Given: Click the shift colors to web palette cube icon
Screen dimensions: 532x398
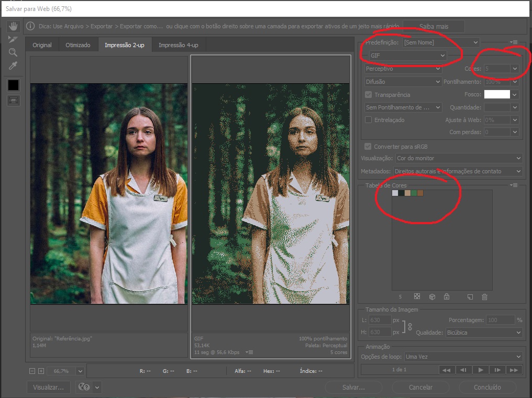Looking at the screenshot, I should click(432, 297).
